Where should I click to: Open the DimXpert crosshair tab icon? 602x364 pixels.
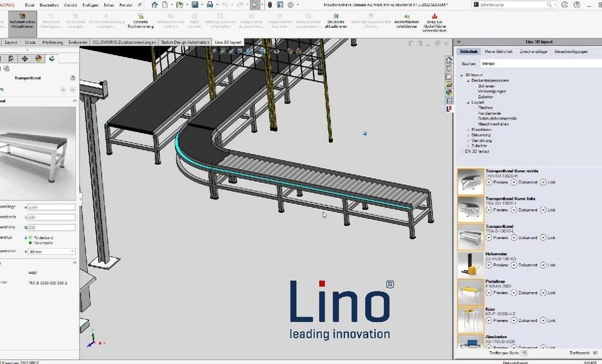click(x=25, y=58)
